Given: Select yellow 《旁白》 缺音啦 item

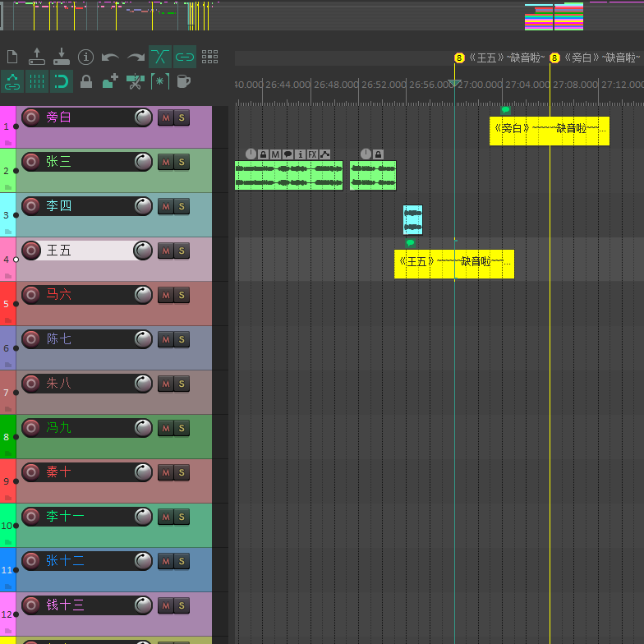Looking at the screenshot, I should pyautogui.click(x=549, y=131).
